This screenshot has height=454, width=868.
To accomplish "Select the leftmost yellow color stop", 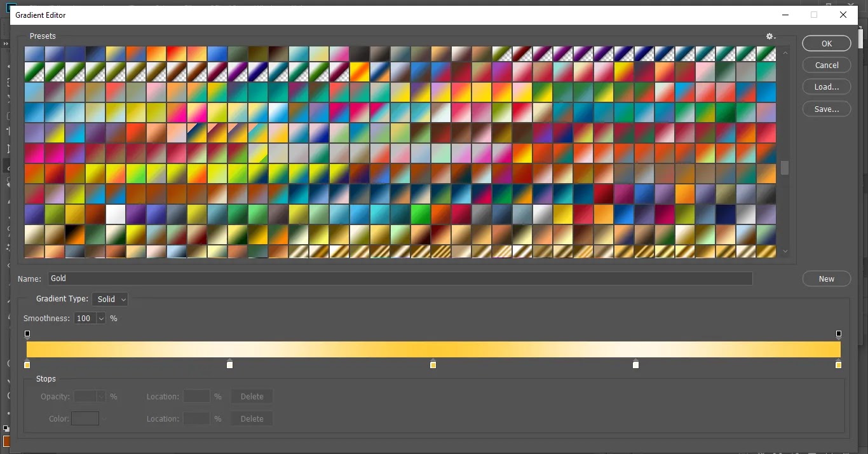I will pyautogui.click(x=27, y=364).
